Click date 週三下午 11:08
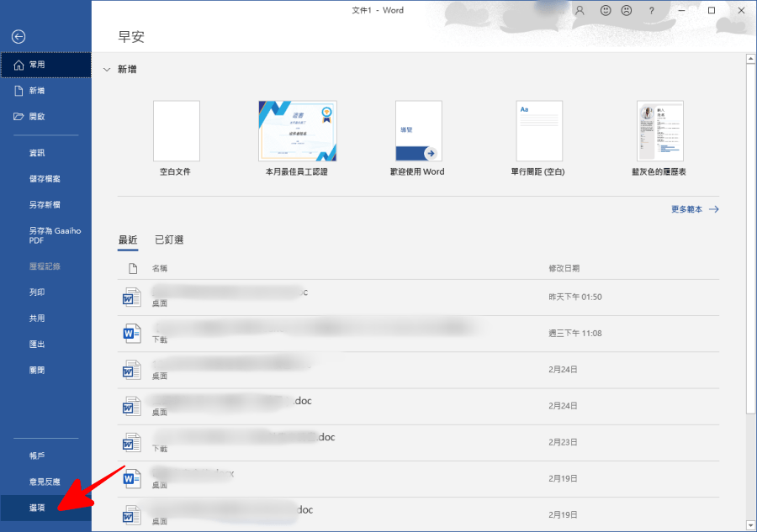The image size is (757, 532). click(575, 334)
